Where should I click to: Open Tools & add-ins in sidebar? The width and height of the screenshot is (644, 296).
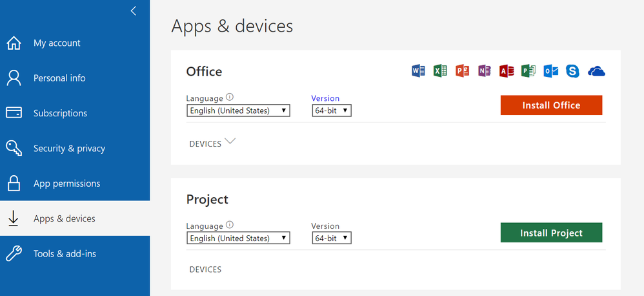tap(75, 253)
